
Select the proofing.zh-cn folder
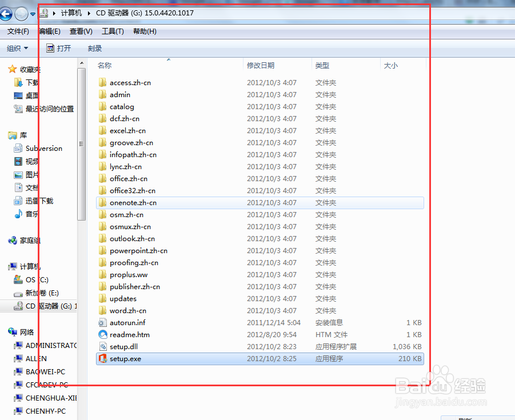(x=260, y=263)
